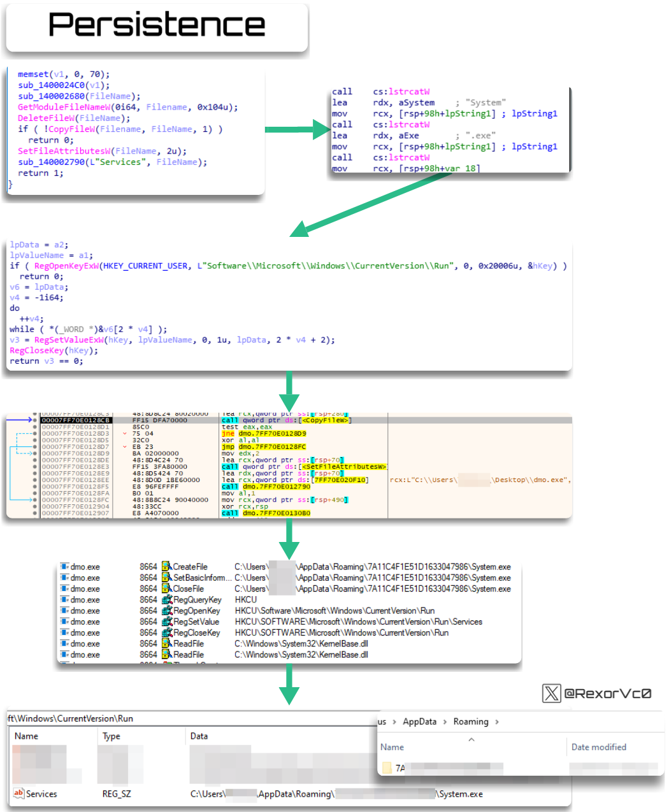Select the Services registry string value icon
This screenshot has width=669, height=812.
click(18, 794)
